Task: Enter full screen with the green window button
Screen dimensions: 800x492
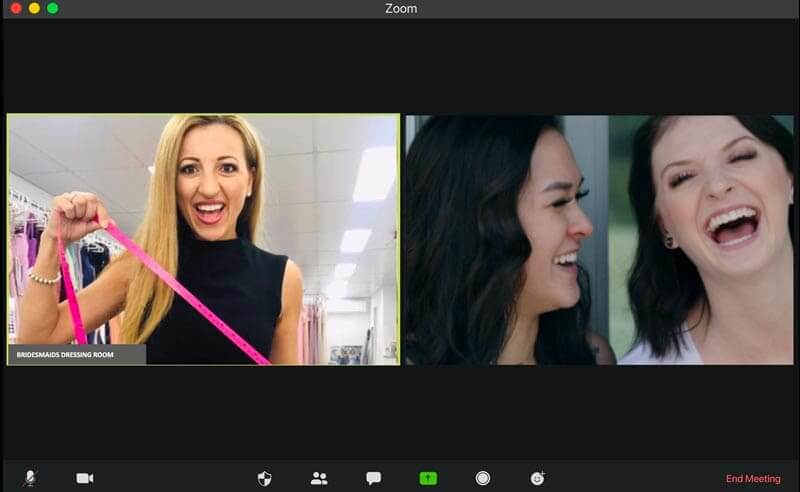Action: [52, 8]
